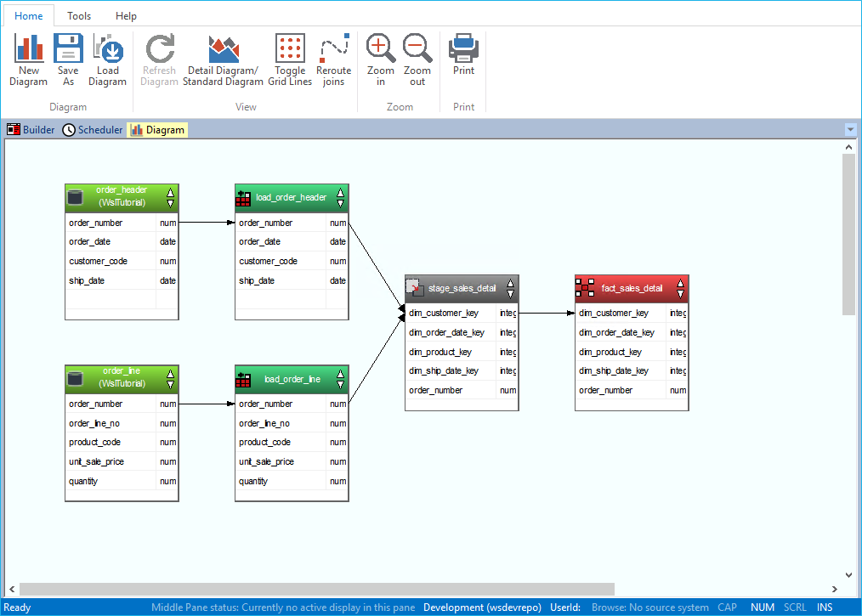Viewport: 862px width, 616px height.
Task: Open the Home ribbon tab
Action: 29,16
